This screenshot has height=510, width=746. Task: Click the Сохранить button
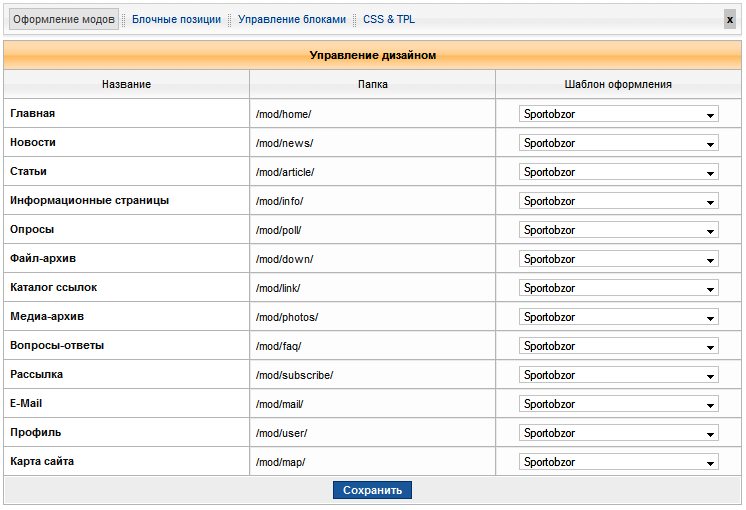372,490
